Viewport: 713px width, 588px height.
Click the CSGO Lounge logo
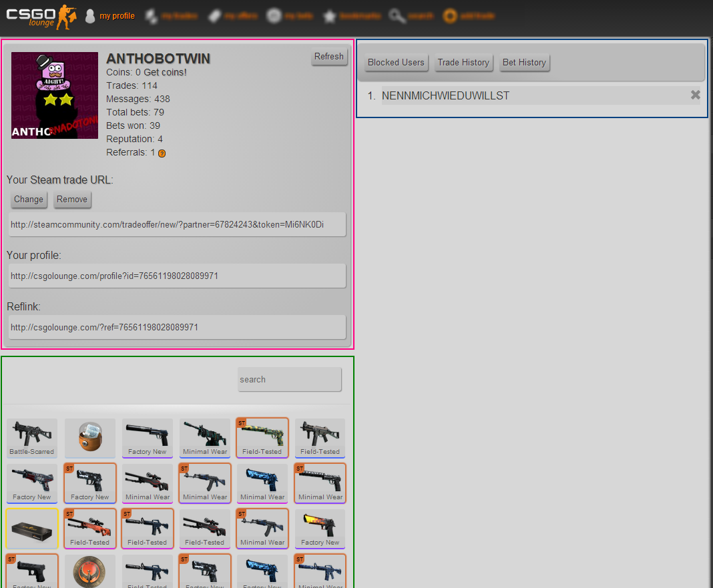(x=40, y=16)
